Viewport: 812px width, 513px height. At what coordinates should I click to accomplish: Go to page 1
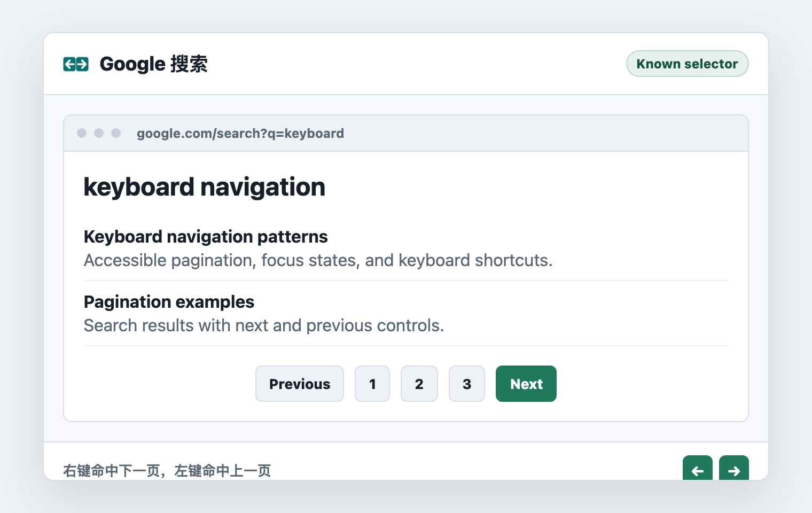pos(372,384)
